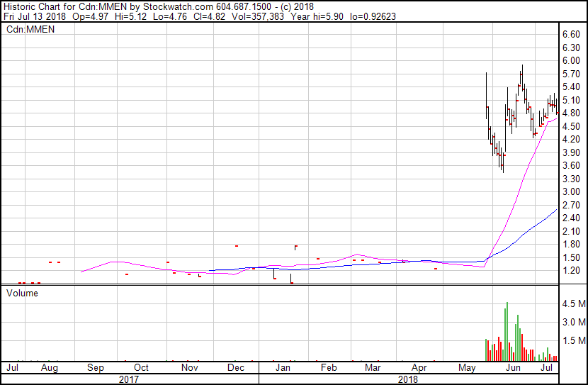Click the tallest green volume bar in June

(507, 331)
